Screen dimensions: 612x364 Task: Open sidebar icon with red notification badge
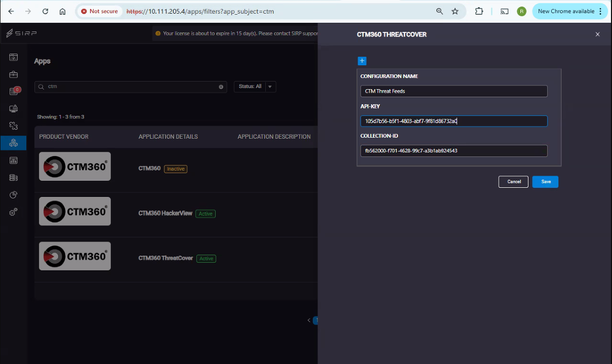(x=14, y=91)
